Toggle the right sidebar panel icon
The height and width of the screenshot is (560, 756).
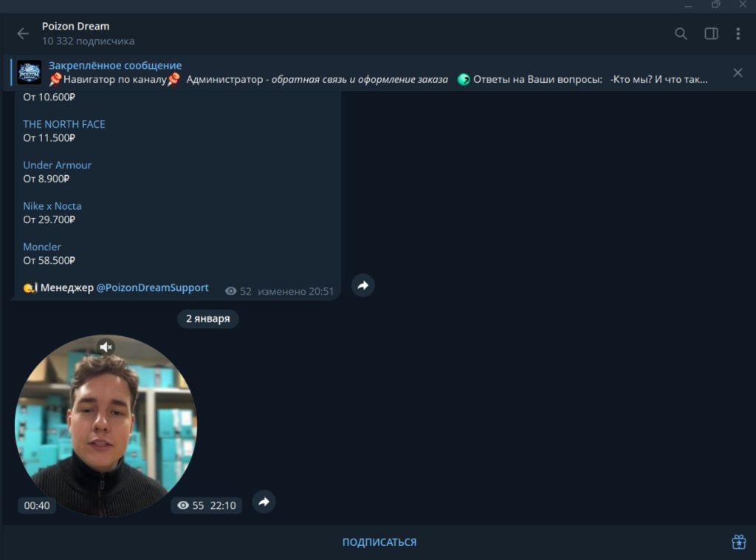[711, 33]
